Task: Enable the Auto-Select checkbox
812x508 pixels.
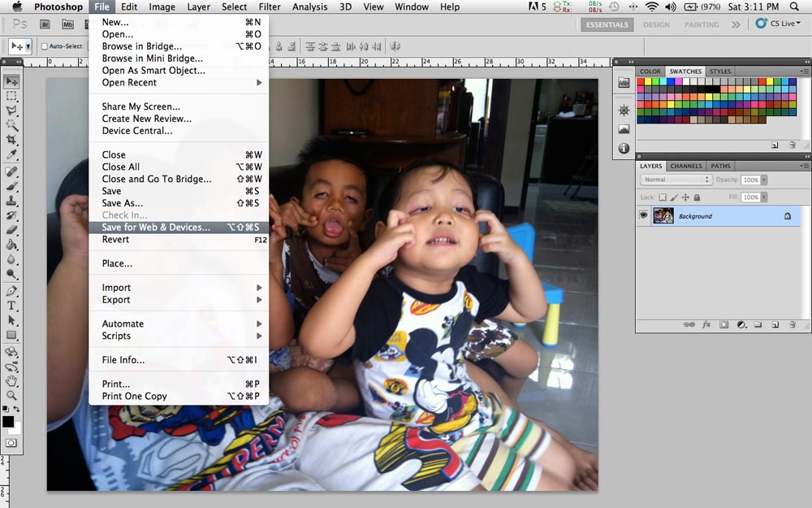Action: pyautogui.click(x=45, y=46)
